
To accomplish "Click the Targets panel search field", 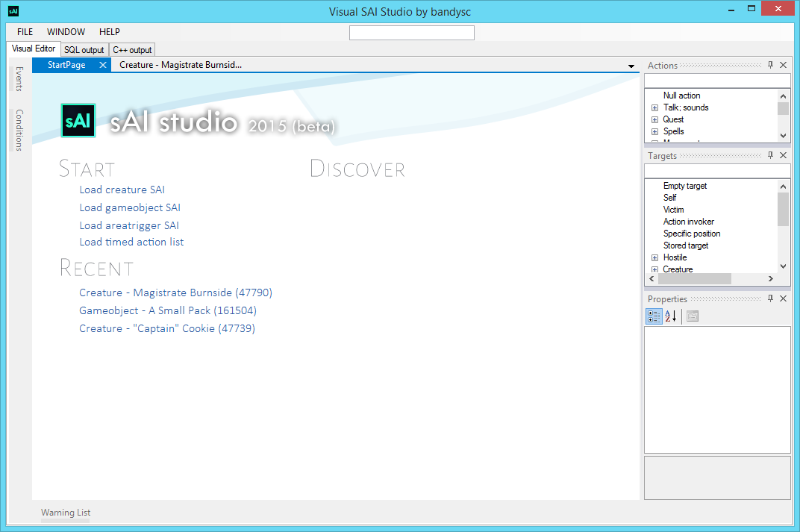I will point(717,171).
